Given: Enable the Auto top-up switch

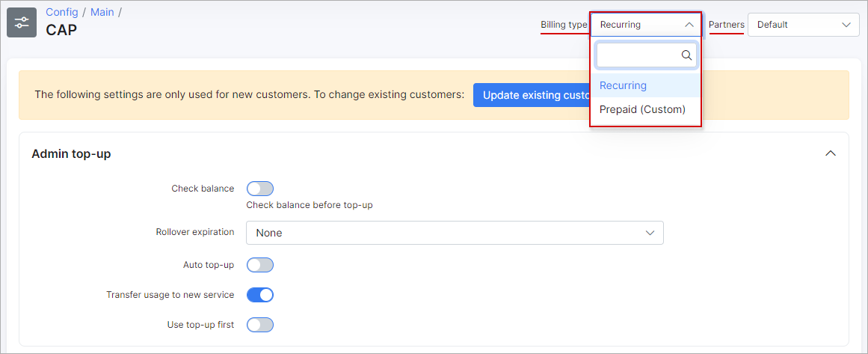Looking at the screenshot, I should [260, 265].
